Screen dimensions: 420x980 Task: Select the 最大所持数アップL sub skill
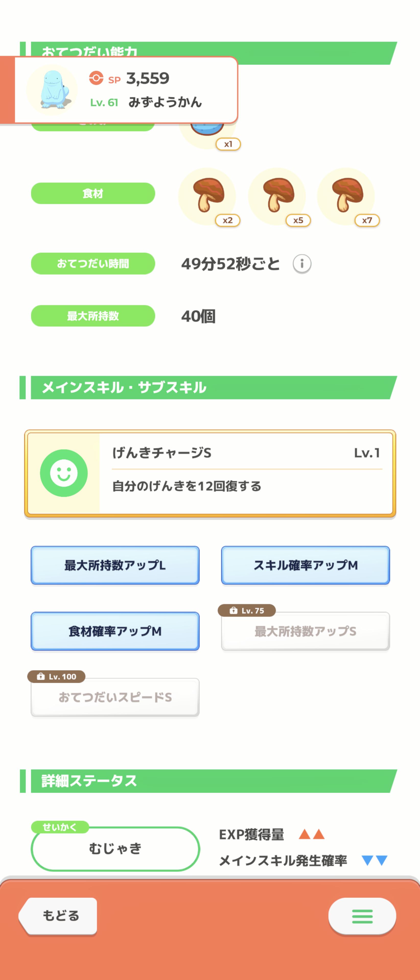click(x=115, y=565)
